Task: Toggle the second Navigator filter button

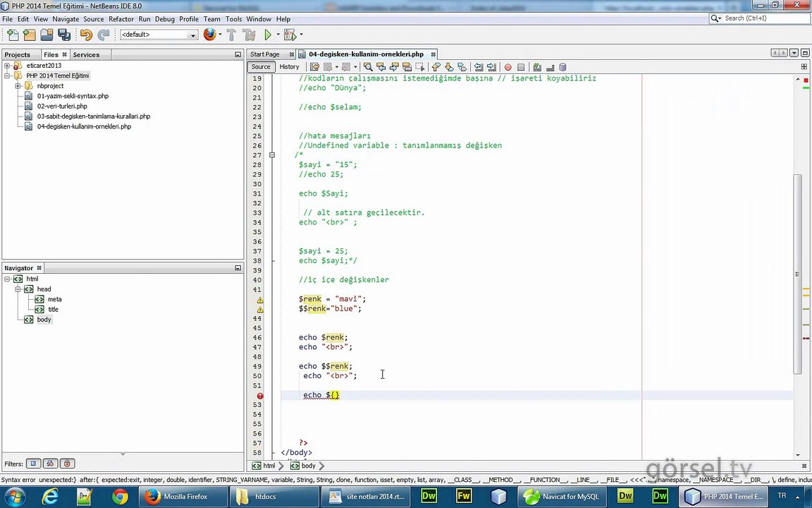Action: [x=50, y=464]
